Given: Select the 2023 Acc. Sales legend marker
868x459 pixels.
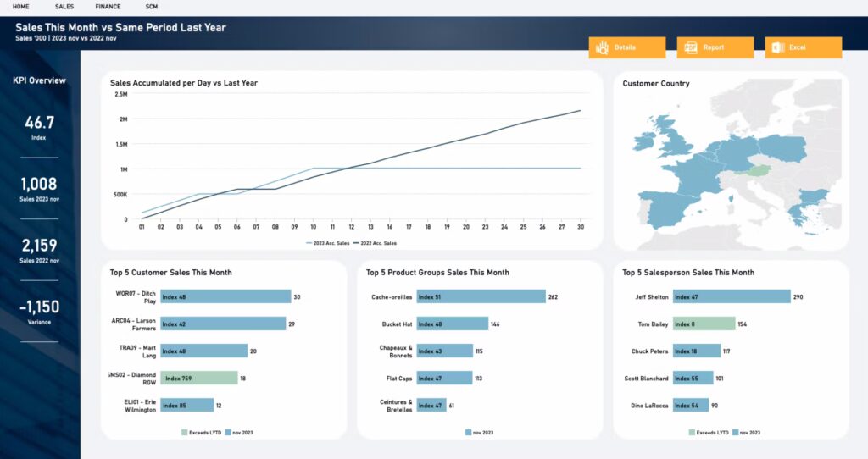Looking at the screenshot, I should tap(309, 243).
